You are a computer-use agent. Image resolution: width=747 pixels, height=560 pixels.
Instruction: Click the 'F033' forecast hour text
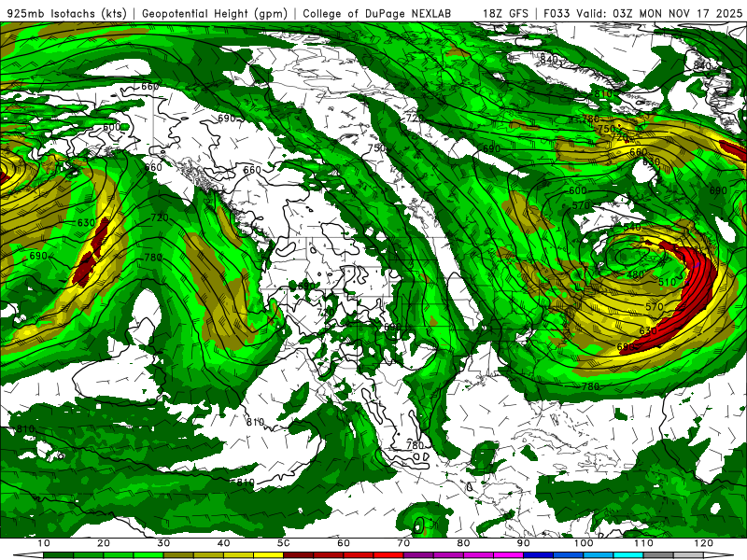pos(557,13)
